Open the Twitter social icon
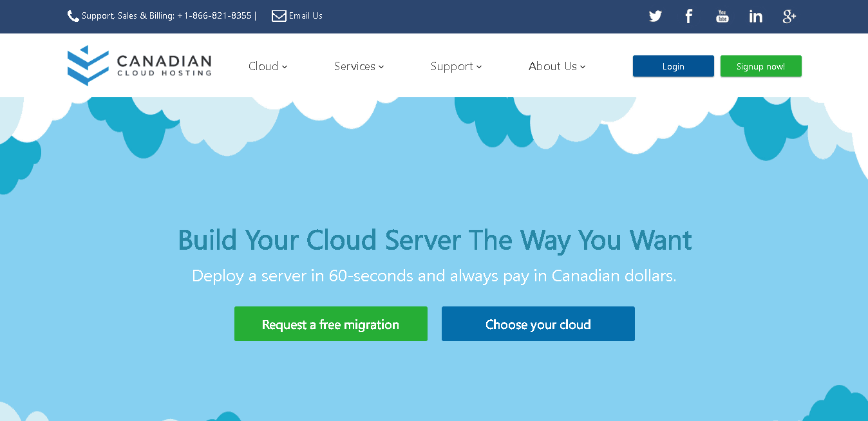This screenshot has width=868, height=421. (x=656, y=16)
